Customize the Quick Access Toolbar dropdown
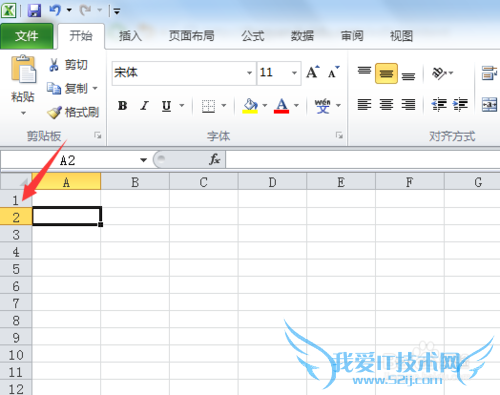This screenshot has width=500, height=395. pyautogui.click(x=116, y=11)
